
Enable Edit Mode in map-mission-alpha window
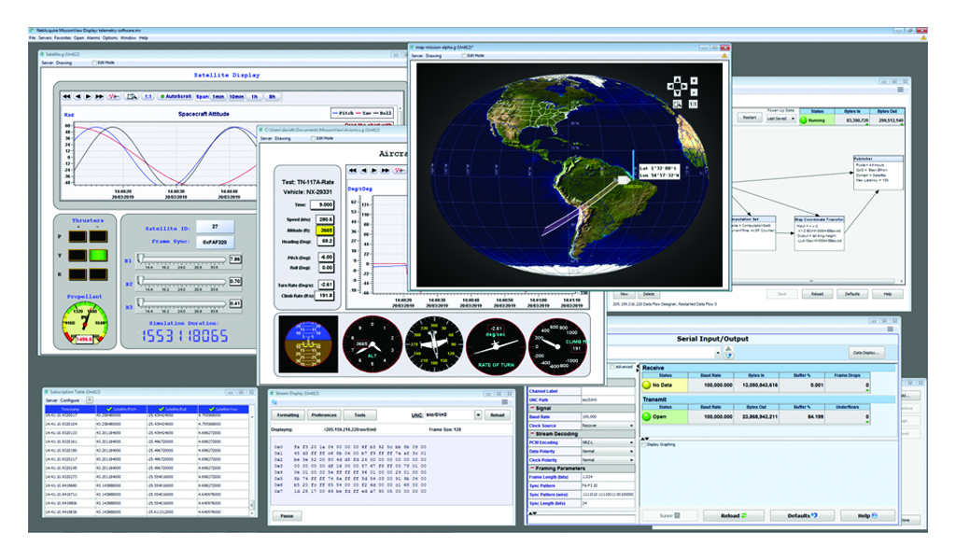tap(464, 55)
